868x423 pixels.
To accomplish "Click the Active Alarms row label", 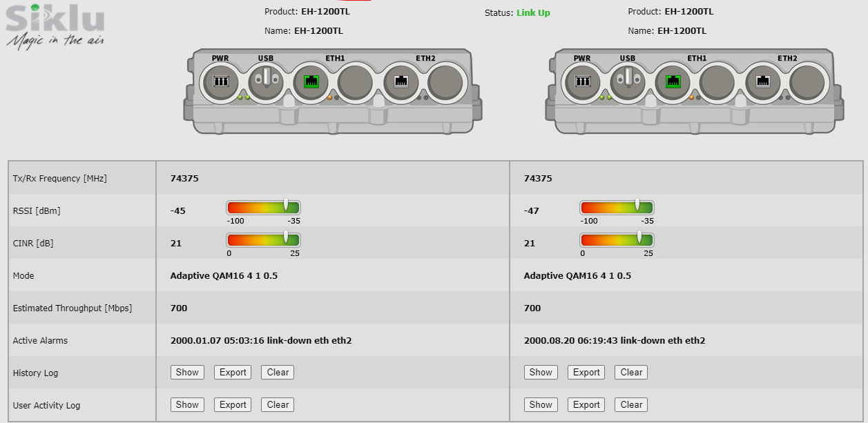I will 40,341.
